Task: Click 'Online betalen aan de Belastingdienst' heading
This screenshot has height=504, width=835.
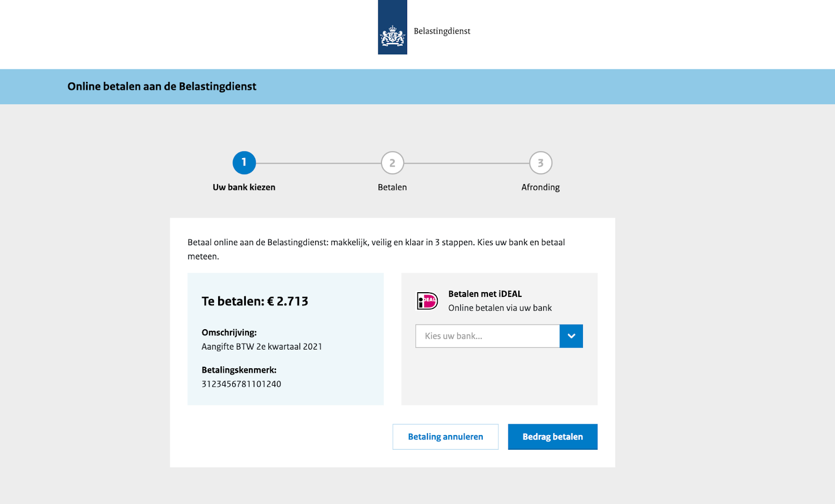Action: (162, 87)
